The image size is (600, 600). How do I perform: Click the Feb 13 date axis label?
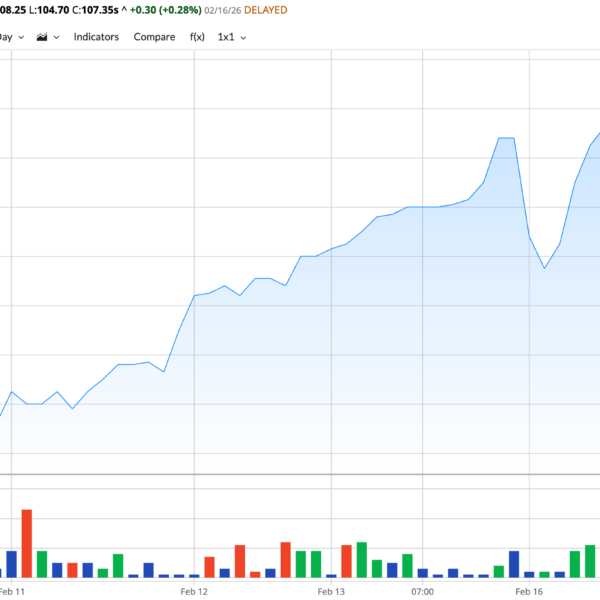[331, 592]
